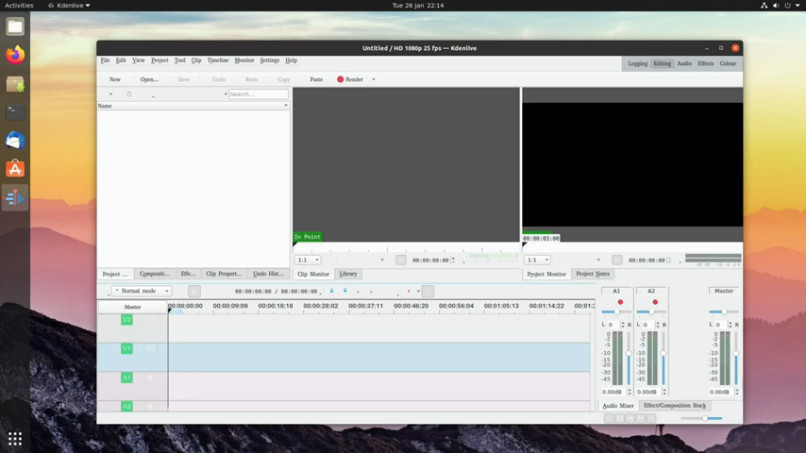Open the File menu
806x453 pixels.
click(x=105, y=60)
